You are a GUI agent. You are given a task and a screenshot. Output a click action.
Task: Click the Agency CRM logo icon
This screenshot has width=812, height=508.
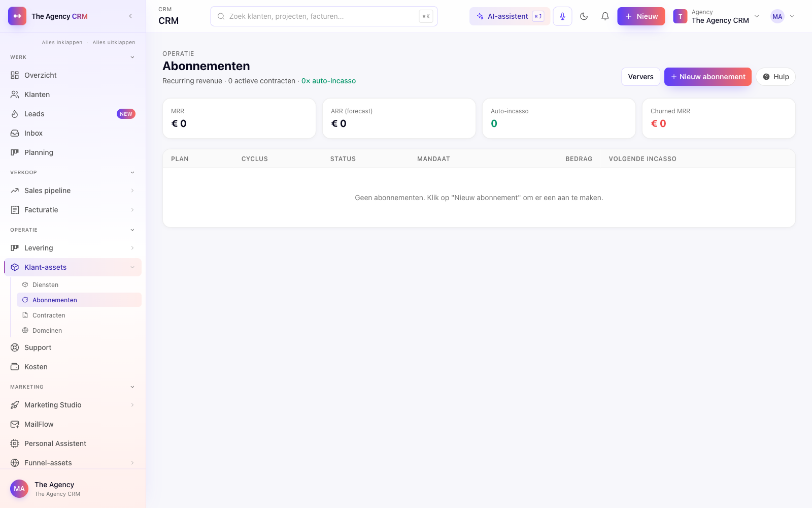click(x=17, y=16)
